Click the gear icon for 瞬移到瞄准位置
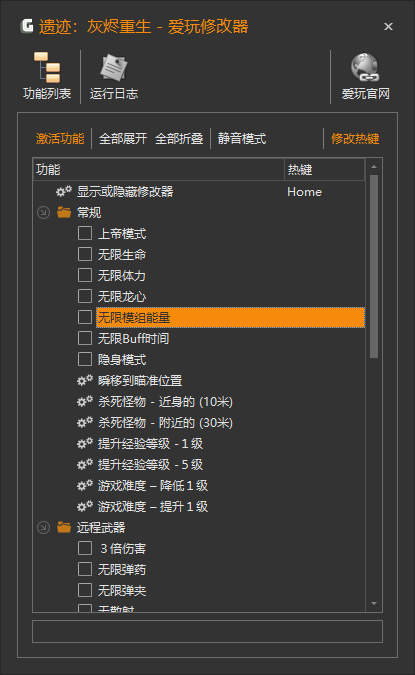The width and height of the screenshot is (415, 675). point(85,381)
